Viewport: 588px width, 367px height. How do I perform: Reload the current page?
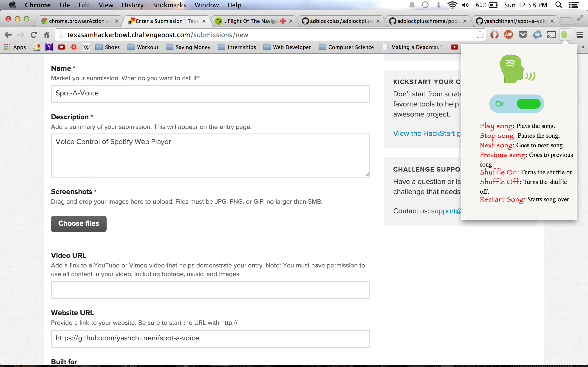(34, 35)
